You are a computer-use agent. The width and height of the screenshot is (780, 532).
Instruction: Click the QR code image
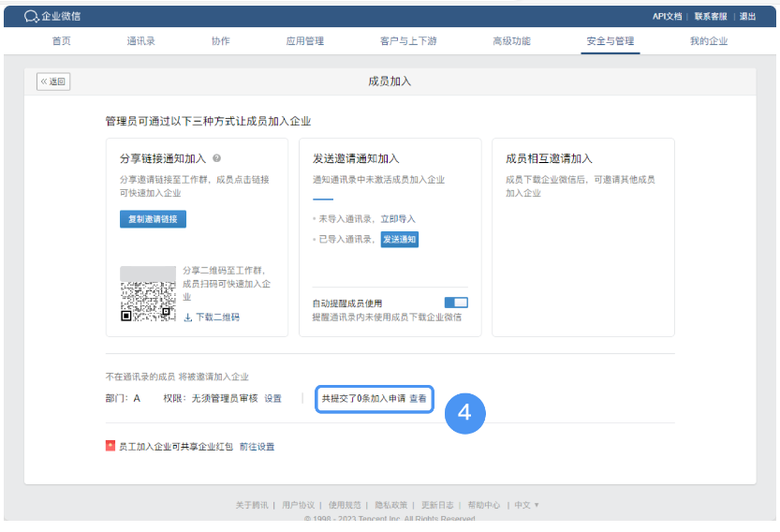pyautogui.click(x=148, y=300)
